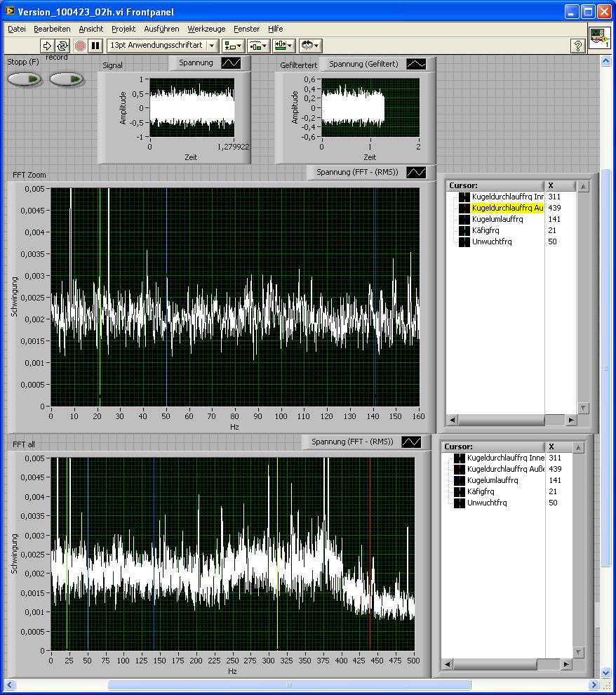Image resolution: width=616 pixels, height=695 pixels.
Task: Select Unwuchtfrq in the lower cursor list
Action: pyautogui.click(x=486, y=503)
